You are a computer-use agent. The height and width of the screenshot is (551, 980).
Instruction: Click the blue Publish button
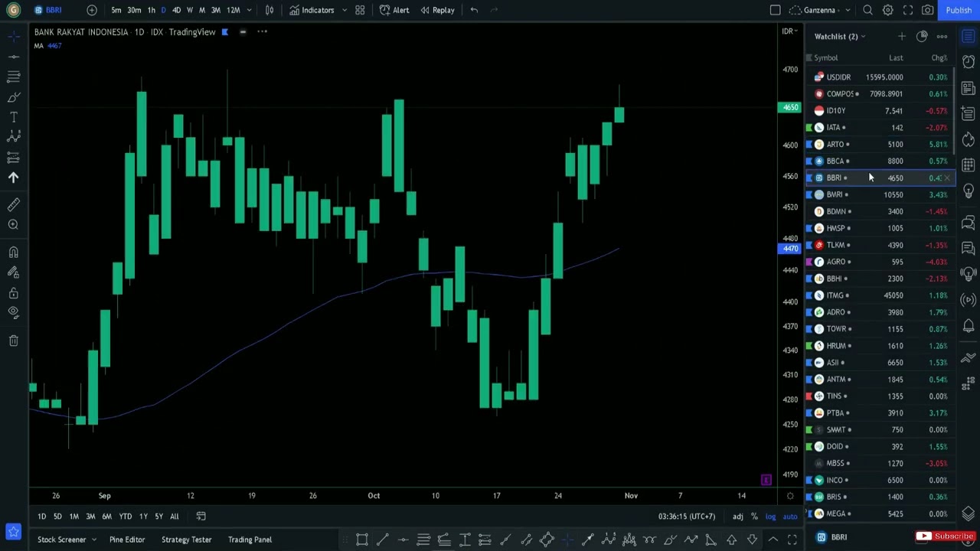coord(959,10)
